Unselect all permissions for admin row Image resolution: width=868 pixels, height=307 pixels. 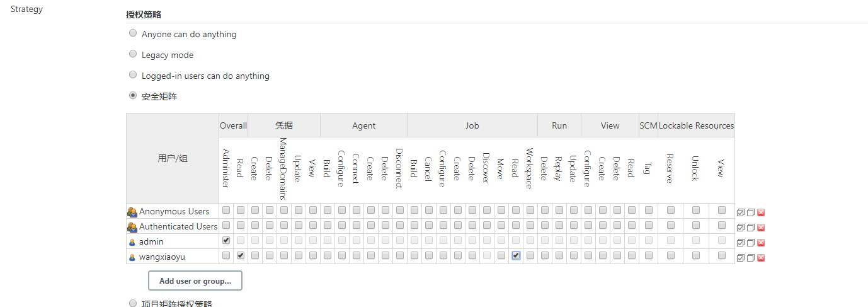pyautogui.click(x=751, y=243)
